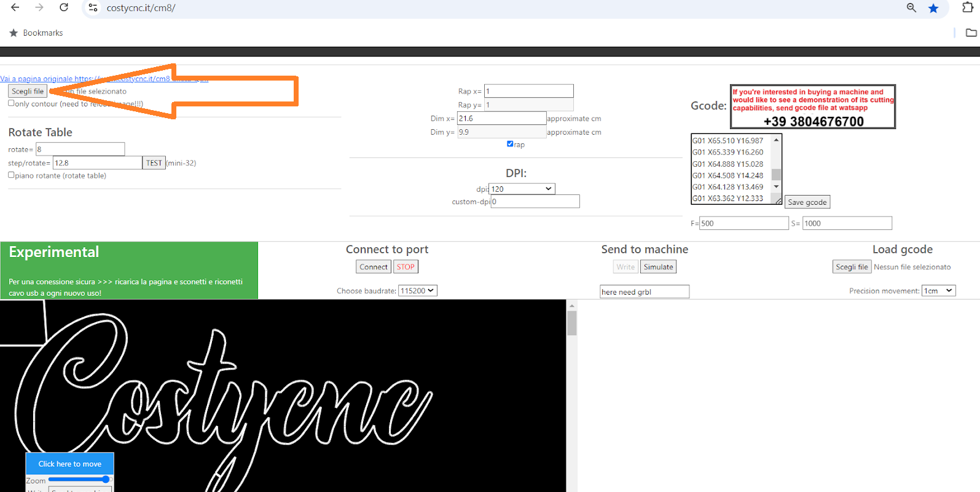Enable the piano rotante rotate table checkbox

(11, 175)
